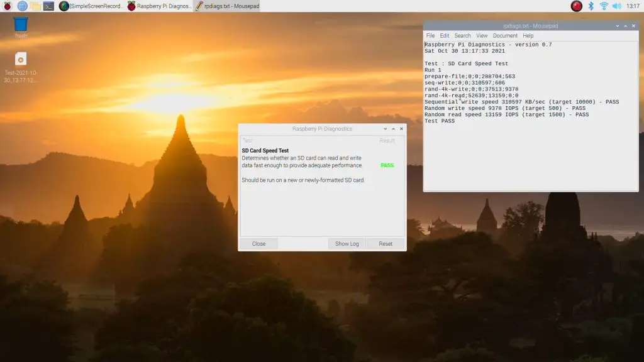Click the red screen recorder tray icon
The height and width of the screenshot is (362, 644).
[x=576, y=6]
